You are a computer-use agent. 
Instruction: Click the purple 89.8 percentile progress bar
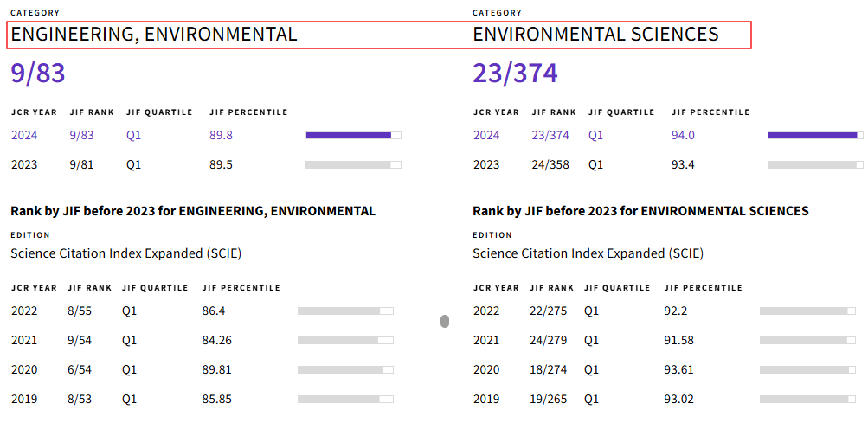(353, 135)
